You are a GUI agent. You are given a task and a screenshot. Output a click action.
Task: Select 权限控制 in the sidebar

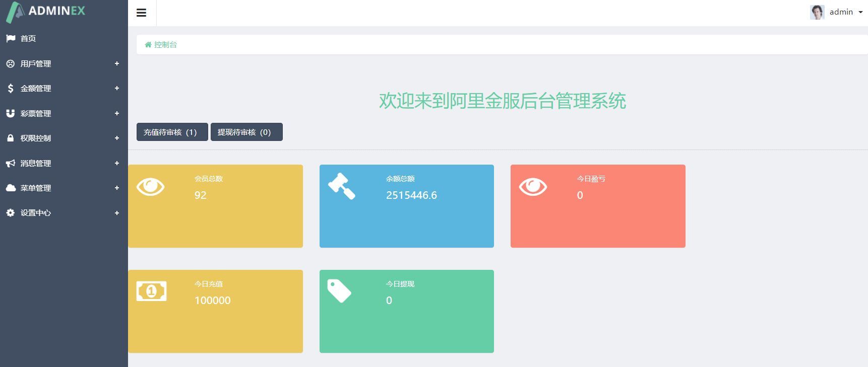tap(64, 138)
